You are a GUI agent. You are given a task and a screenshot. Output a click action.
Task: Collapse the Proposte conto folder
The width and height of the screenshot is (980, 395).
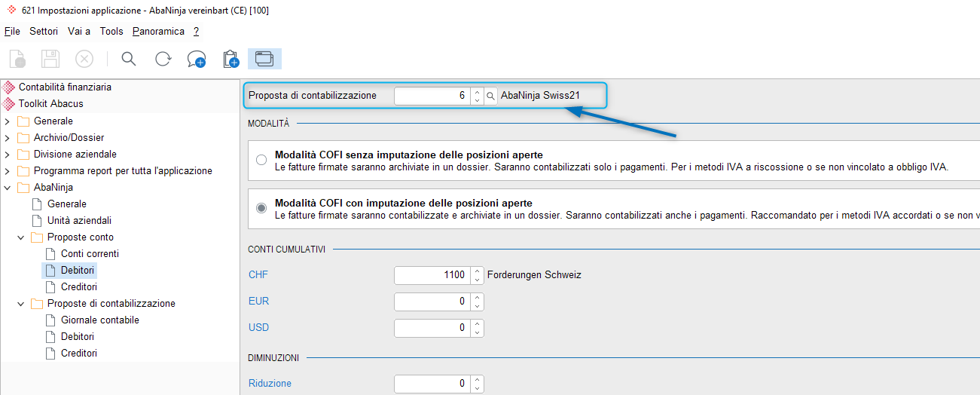[21, 237]
